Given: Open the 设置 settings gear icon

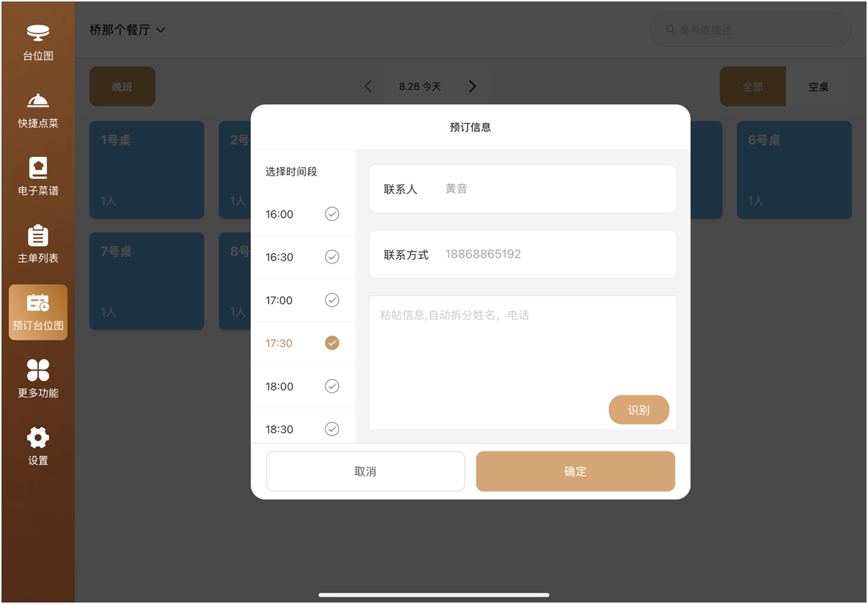Looking at the screenshot, I should [38, 437].
